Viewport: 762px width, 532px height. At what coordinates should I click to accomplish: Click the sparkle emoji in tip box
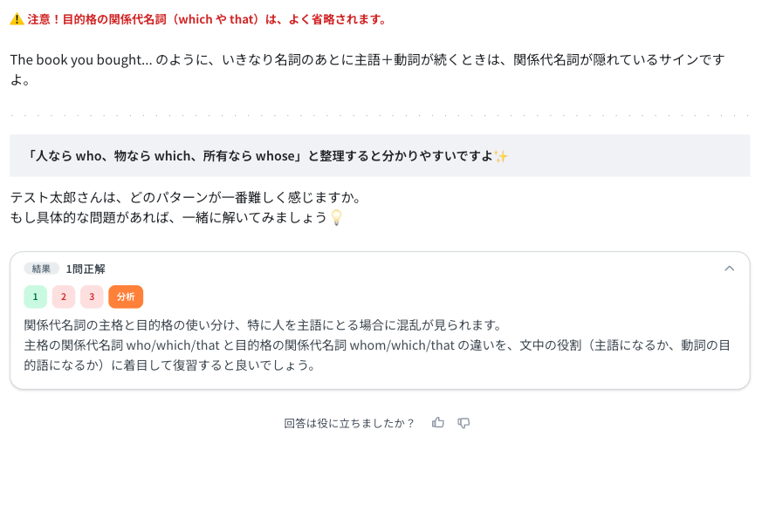(x=500, y=156)
